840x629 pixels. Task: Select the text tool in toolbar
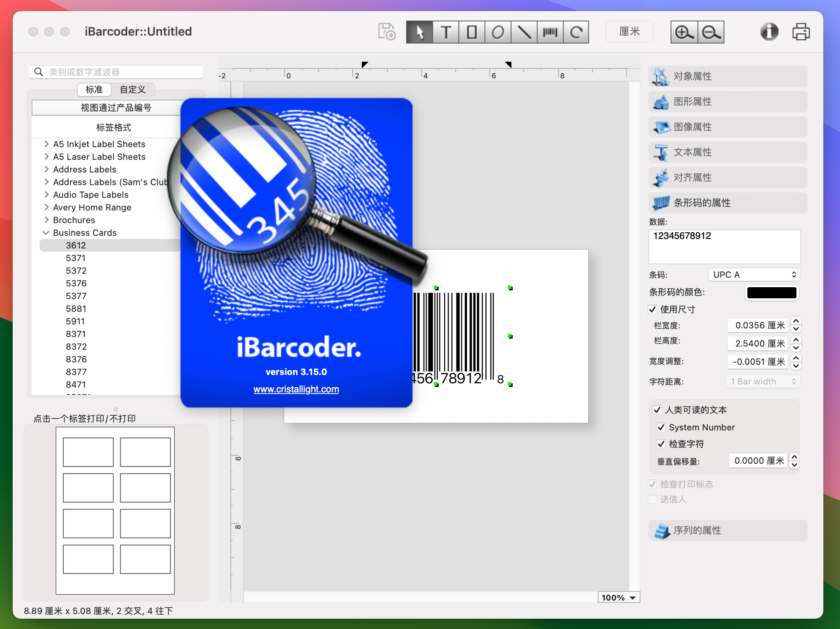point(445,31)
